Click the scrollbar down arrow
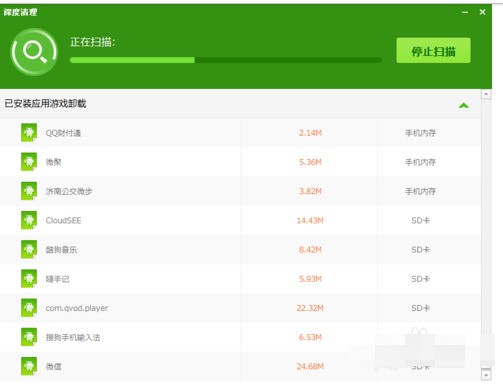The image size is (503, 386). click(486, 375)
